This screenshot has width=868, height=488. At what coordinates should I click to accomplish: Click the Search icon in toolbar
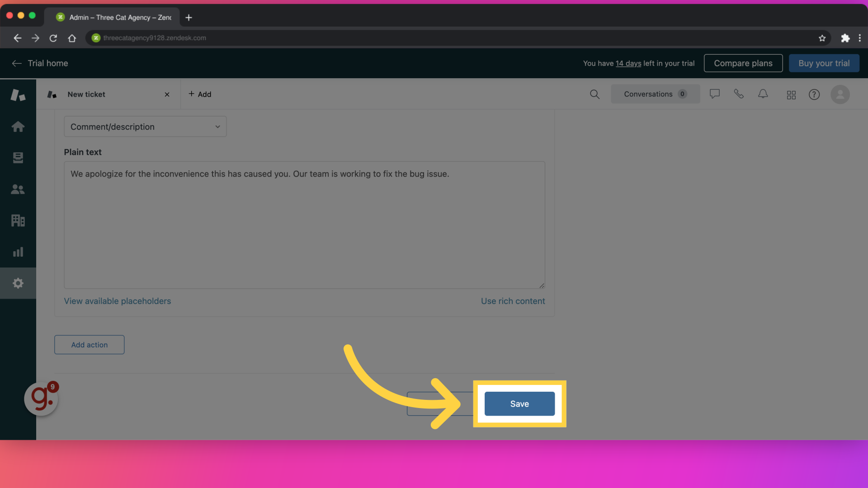point(594,94)
